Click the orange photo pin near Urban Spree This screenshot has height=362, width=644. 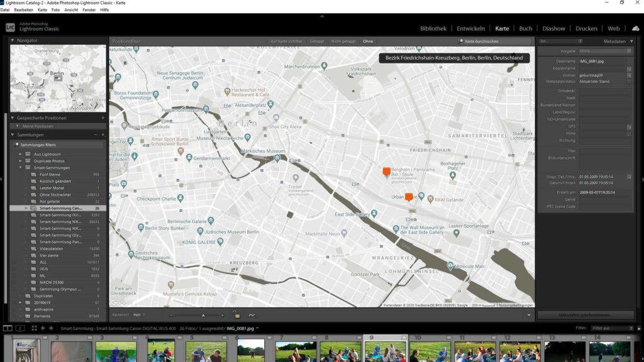pyautogui.click(x=409, y=197)
